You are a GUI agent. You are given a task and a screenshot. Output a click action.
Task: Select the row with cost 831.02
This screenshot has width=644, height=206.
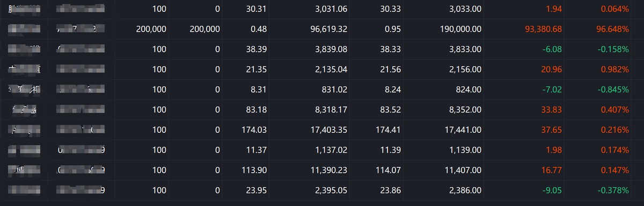pos(322,89)
